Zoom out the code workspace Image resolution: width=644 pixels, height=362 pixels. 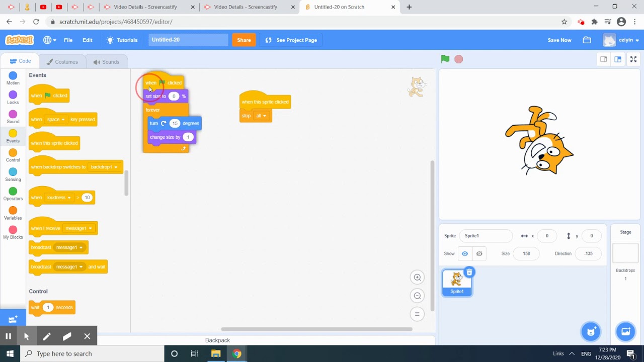click(417, 296)
